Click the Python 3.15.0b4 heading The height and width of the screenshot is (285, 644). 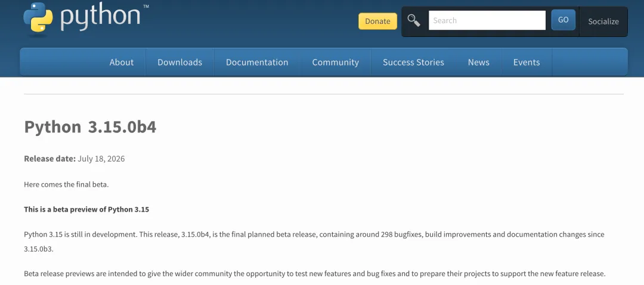(x=90, y=127)
